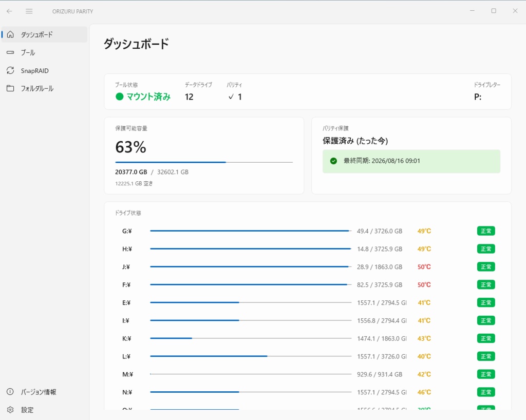The image size is (526, 420).
Task: Click the H:¥ drive label
Action: tap(127, 249)
